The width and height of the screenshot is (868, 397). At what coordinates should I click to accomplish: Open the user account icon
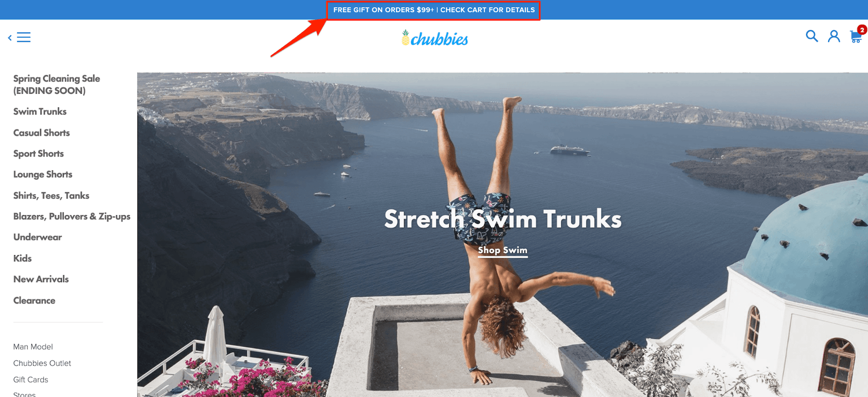coord(834,36)
